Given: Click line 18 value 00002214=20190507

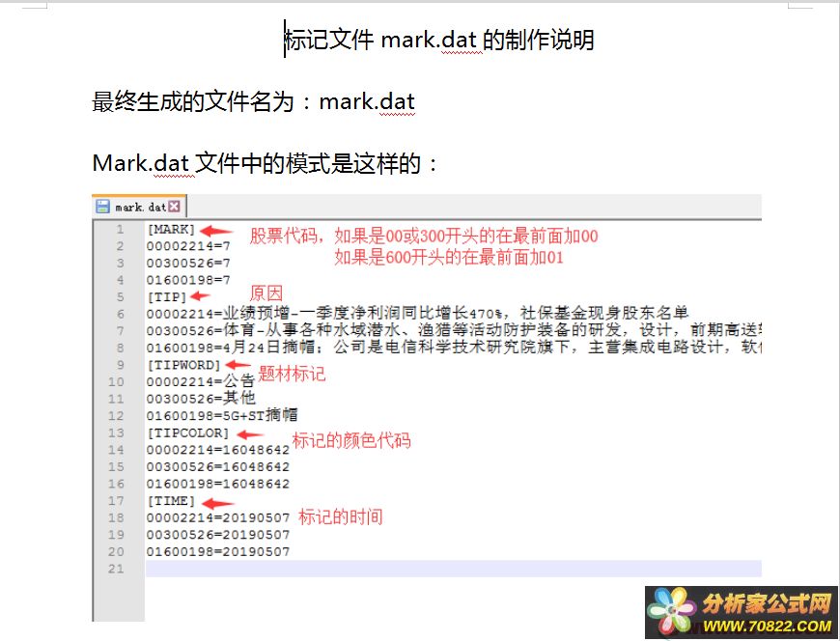Looking at the screenshot, I should click(x=218, y=517).
